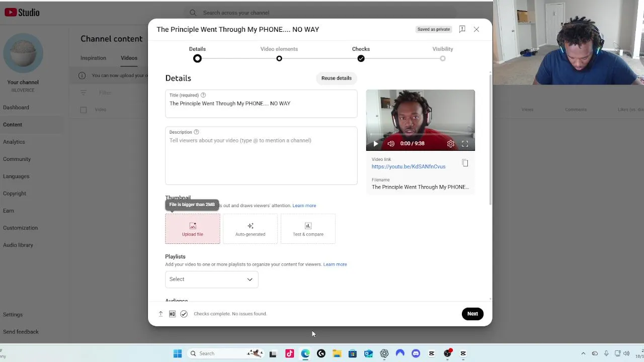Click the volume icon in system tray
Viewport: 644px width, 362px height.
coord(626,353)
